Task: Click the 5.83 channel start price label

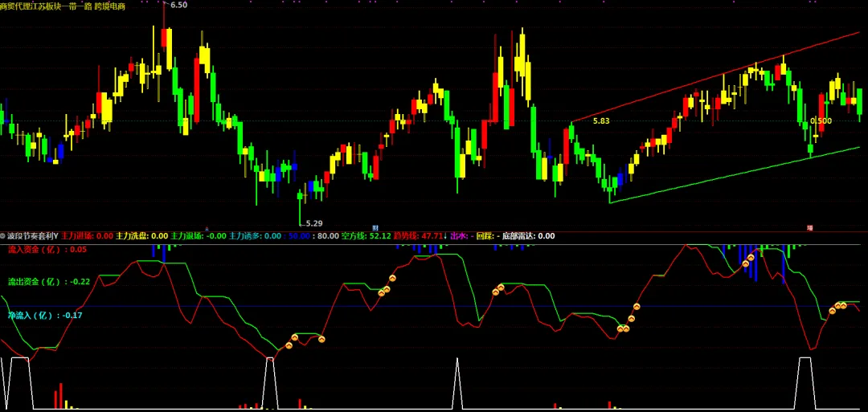Action: tap(601, 120)
